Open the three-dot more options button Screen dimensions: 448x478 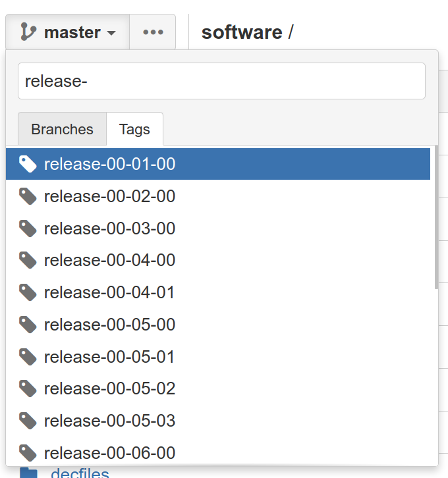153,32
